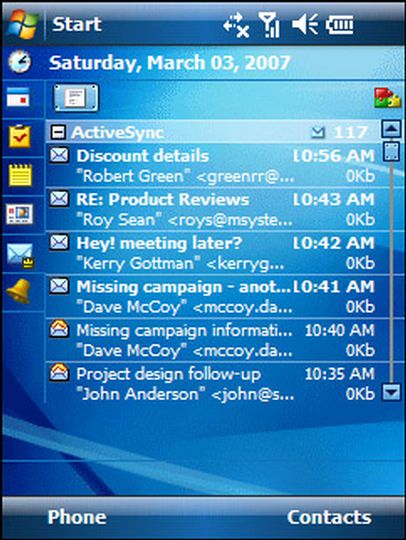Check the battery level icon
Screen dimensions: 406x540
(340, 24)
